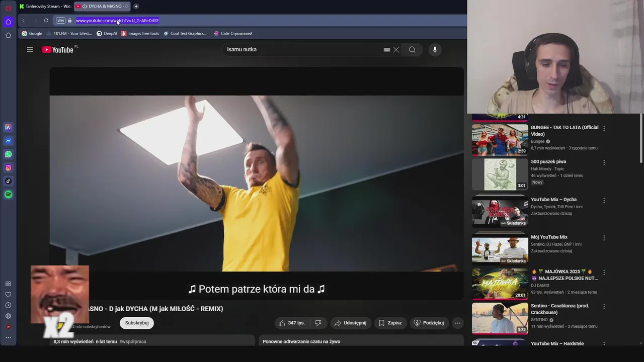This screenshot has width=644, height=362.
Task: Click the video player to pause
Action: (x=257, y=184)
